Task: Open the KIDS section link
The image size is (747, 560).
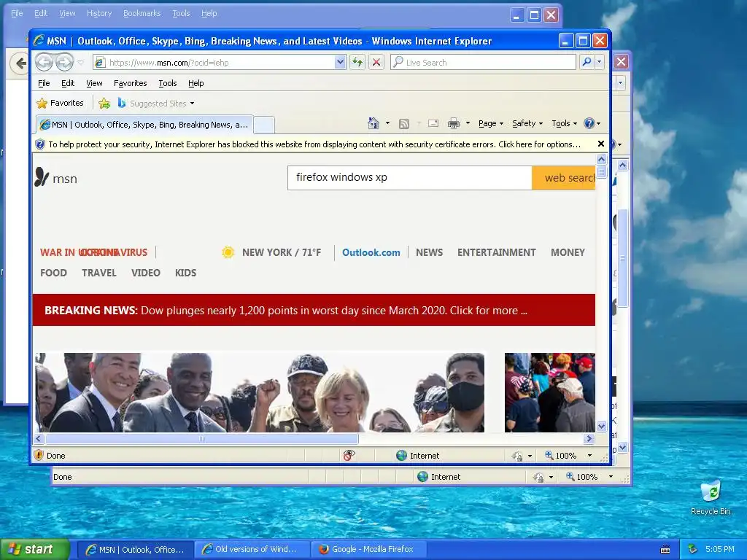Action: pyautogui.click(x=186, y=273)
